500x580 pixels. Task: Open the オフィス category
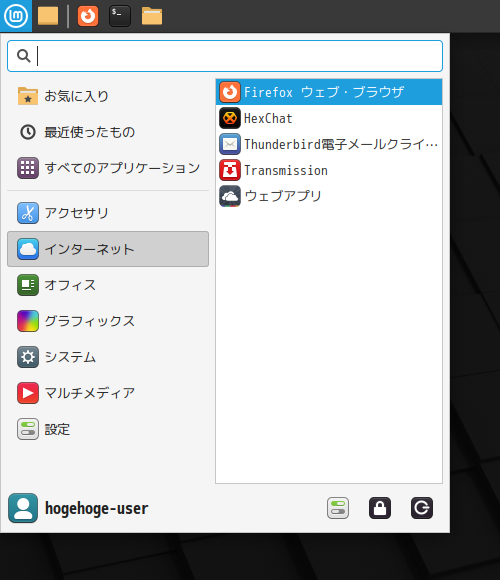(108, 285)
